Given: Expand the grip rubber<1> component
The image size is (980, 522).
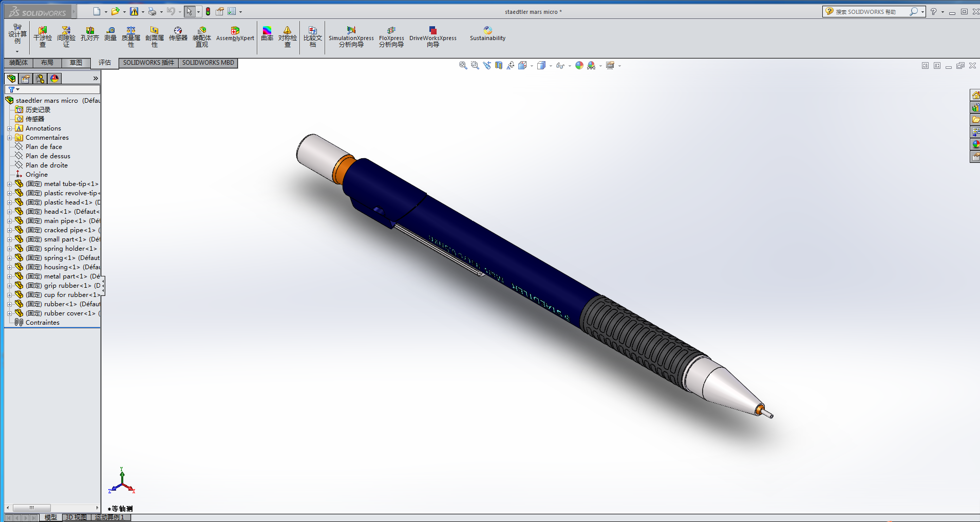Looking at the screenshot, I should point(9,286).
